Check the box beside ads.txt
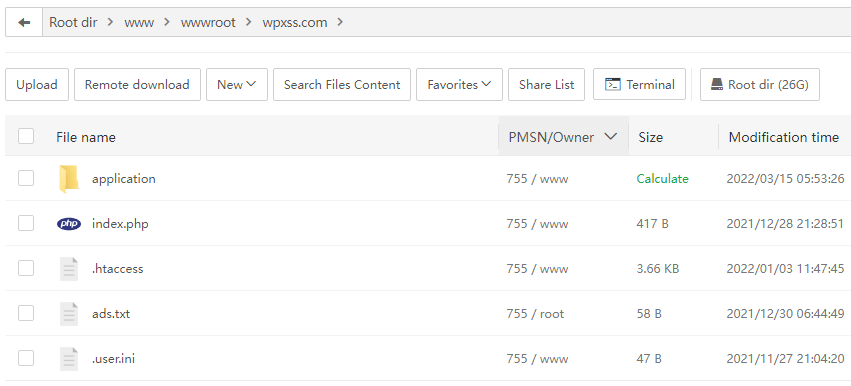This screenshot has height=386, width=851. (x=26, y=313)
